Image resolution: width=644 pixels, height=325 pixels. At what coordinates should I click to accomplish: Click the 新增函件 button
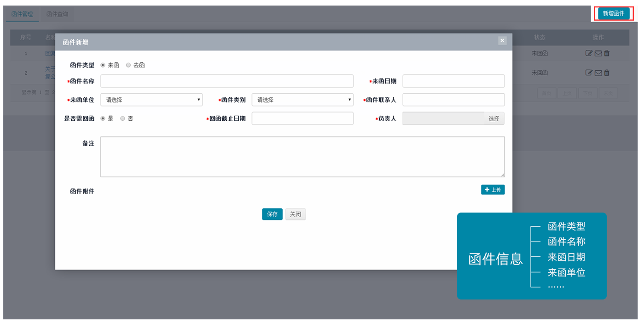[x=614, y=14]
